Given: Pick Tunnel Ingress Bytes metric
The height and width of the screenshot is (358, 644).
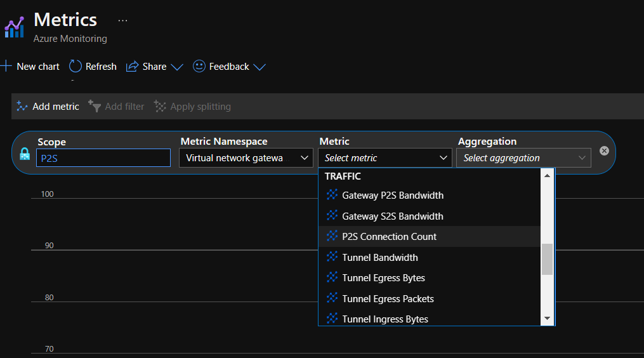Looking at the screenshot, I should pos(429,317).
